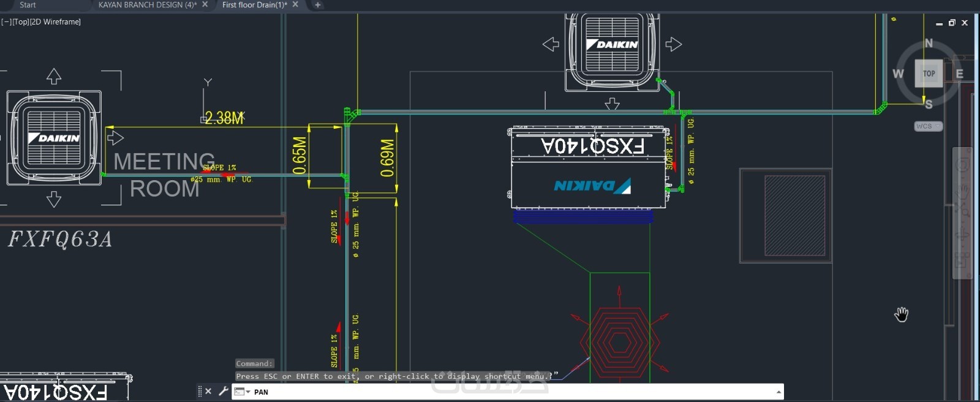This screenshot has height=402, width=980.
Task: Select the 0.65M vertical dimension
Action: (x=299, y=156)
